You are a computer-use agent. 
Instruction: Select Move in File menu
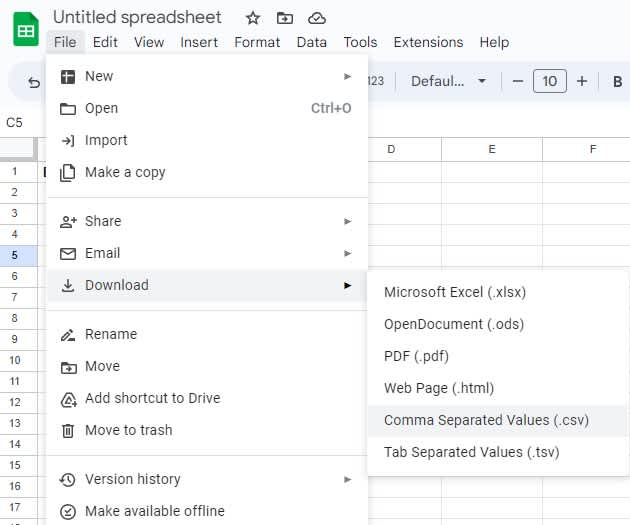207,366
